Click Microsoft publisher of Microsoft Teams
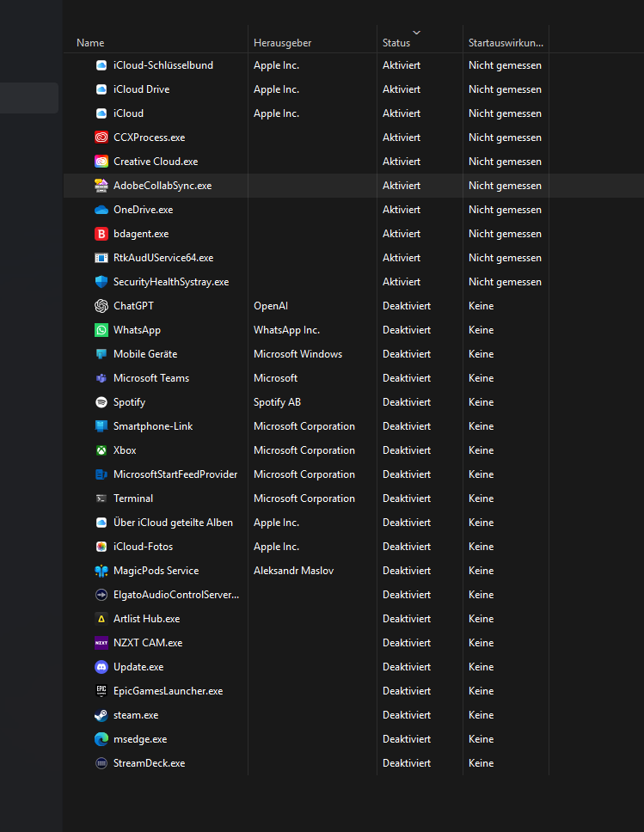 [275, 378]
